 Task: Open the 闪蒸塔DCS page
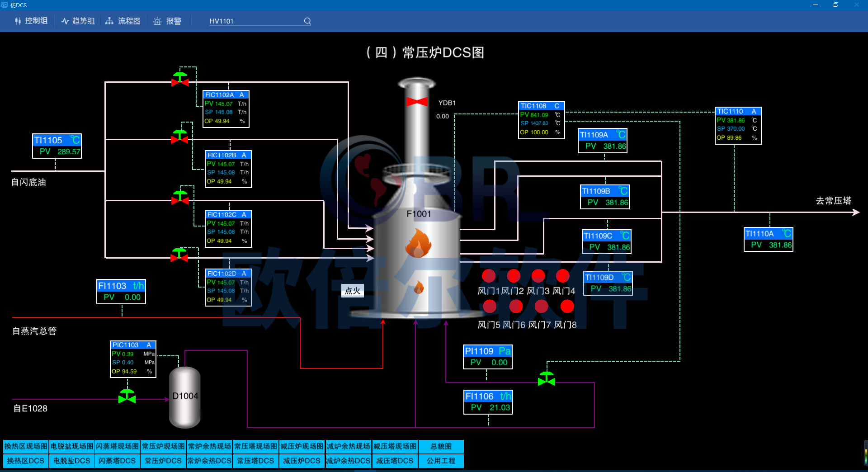pos(118,461)
